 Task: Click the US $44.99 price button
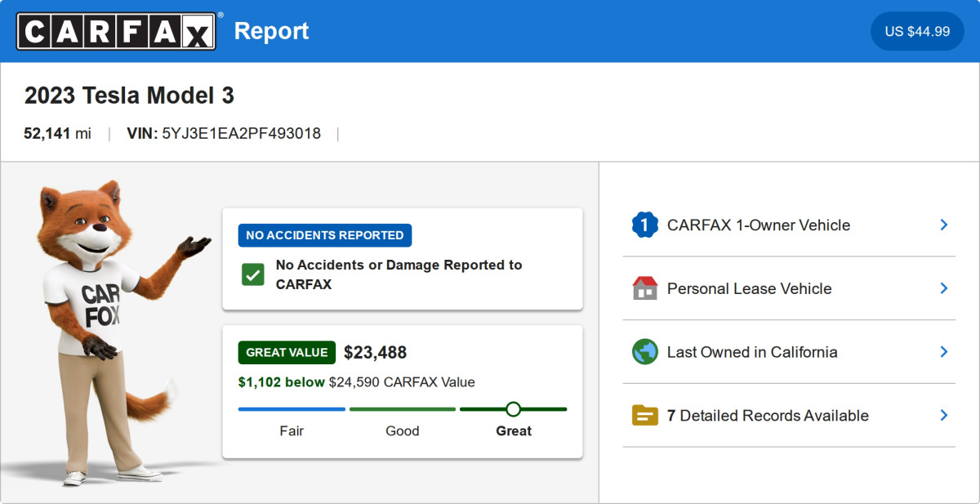point(917,31)
